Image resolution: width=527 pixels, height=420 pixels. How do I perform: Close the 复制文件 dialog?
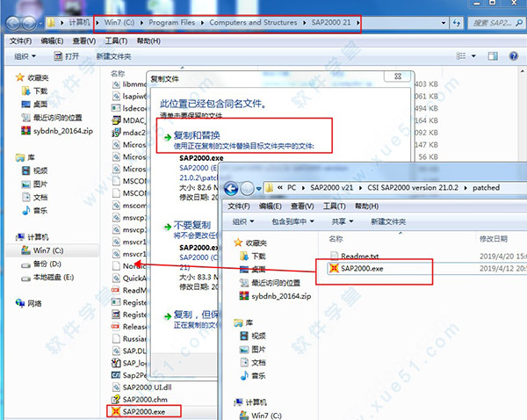click(x=398, y=76)
